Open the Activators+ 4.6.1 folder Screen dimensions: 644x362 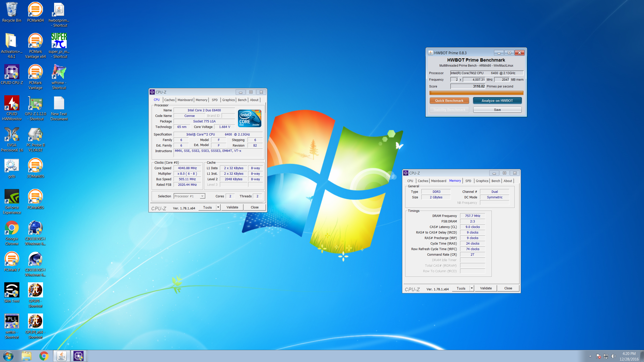pos(12,46)
